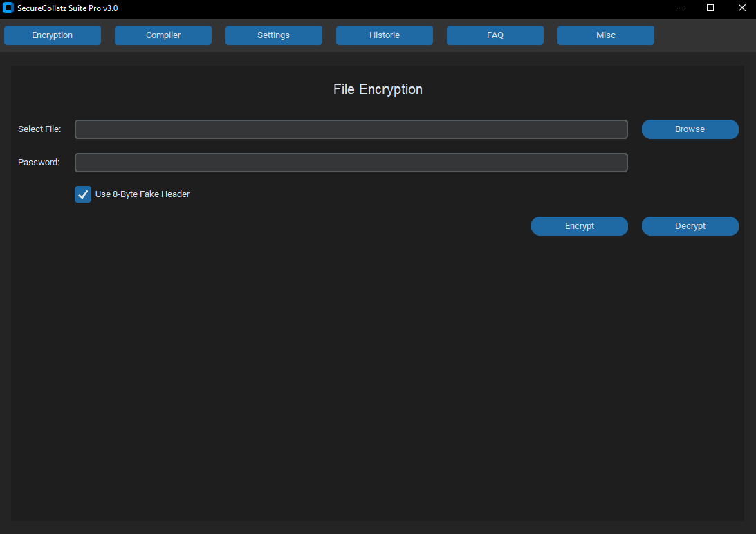
Task: Click inside the Select File input field
Action: pyautogui.click(x=351, y=129)
